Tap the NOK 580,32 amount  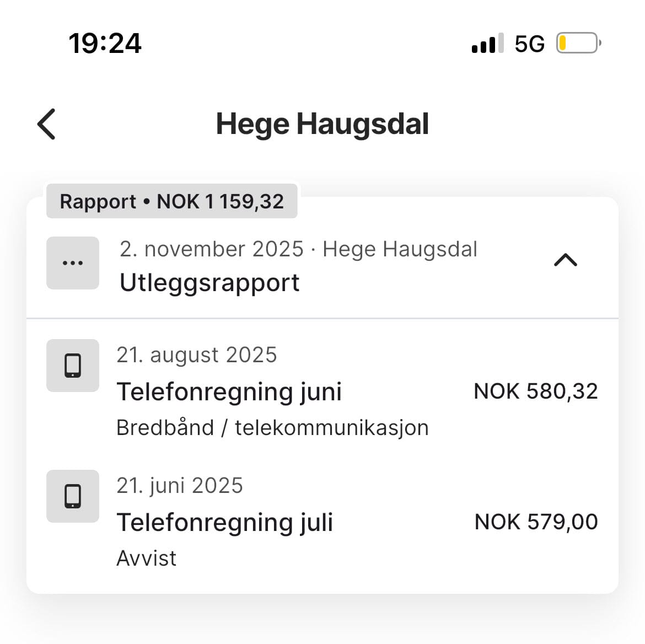click(x=536, y=390)
